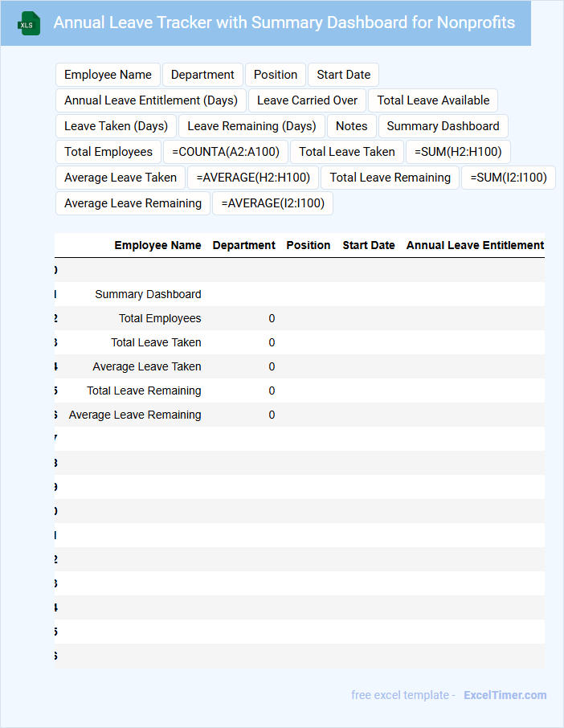564x728 pixels.
Task: Click the Average Leave Taken table cell
Action: click(x=147, y=366)
